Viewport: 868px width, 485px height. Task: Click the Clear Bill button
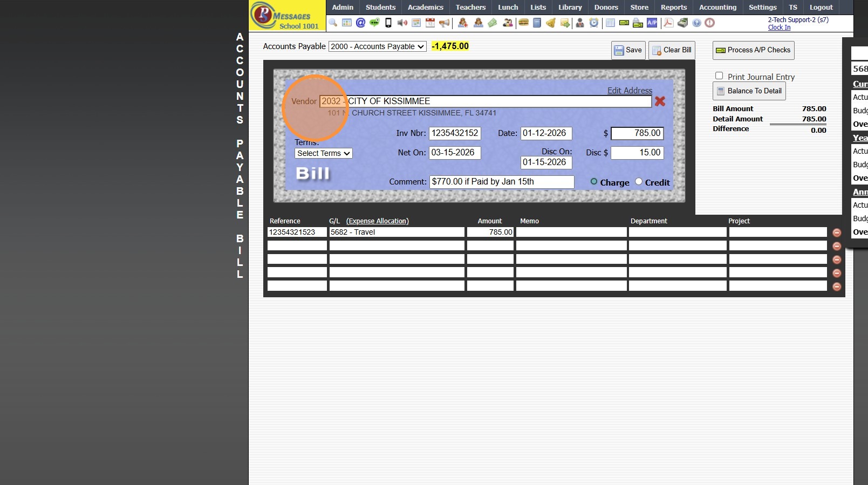point(672,50)
